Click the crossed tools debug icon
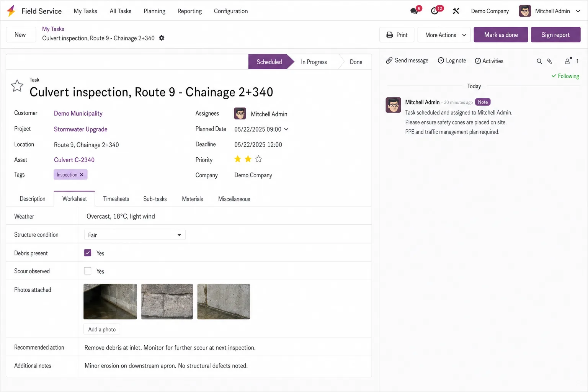Screen dimensions: 588x392 (456, 11)
